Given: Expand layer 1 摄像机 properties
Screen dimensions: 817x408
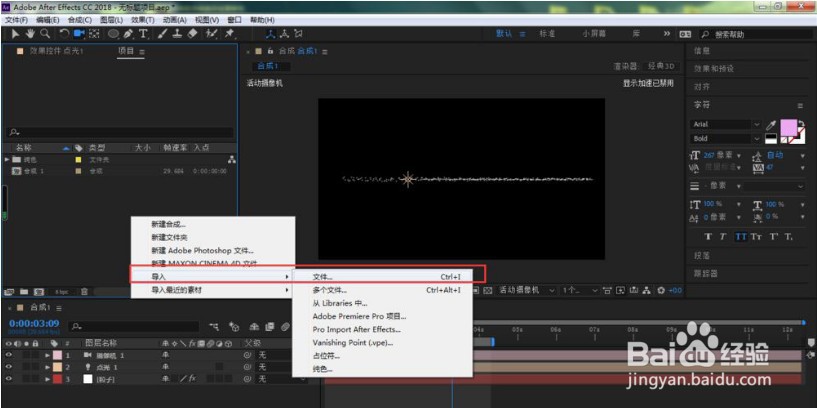Looking at the screenshot, I should click(x=48, y=355).
